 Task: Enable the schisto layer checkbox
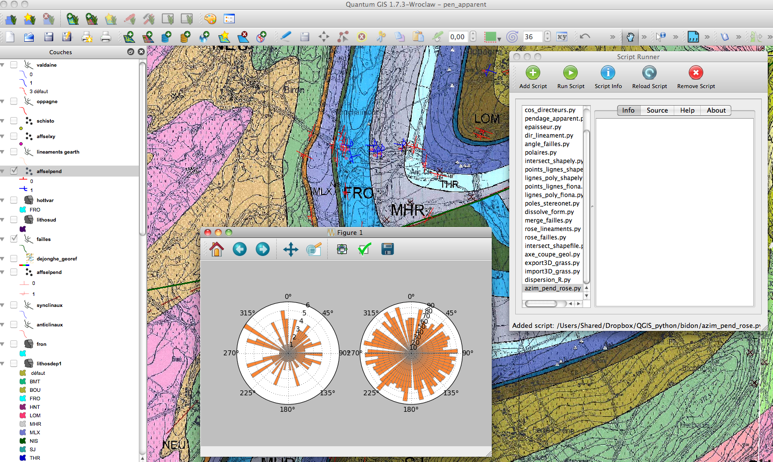14,121
